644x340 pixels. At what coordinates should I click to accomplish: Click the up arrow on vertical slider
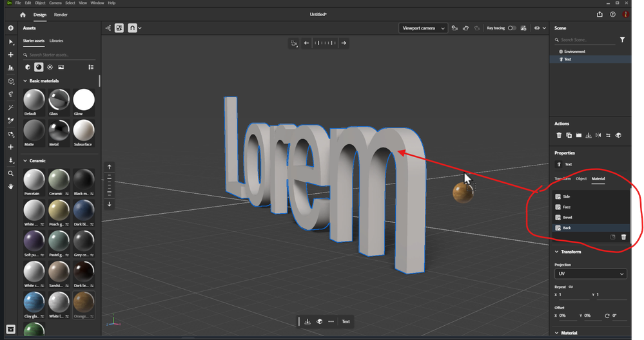point(109,167)
